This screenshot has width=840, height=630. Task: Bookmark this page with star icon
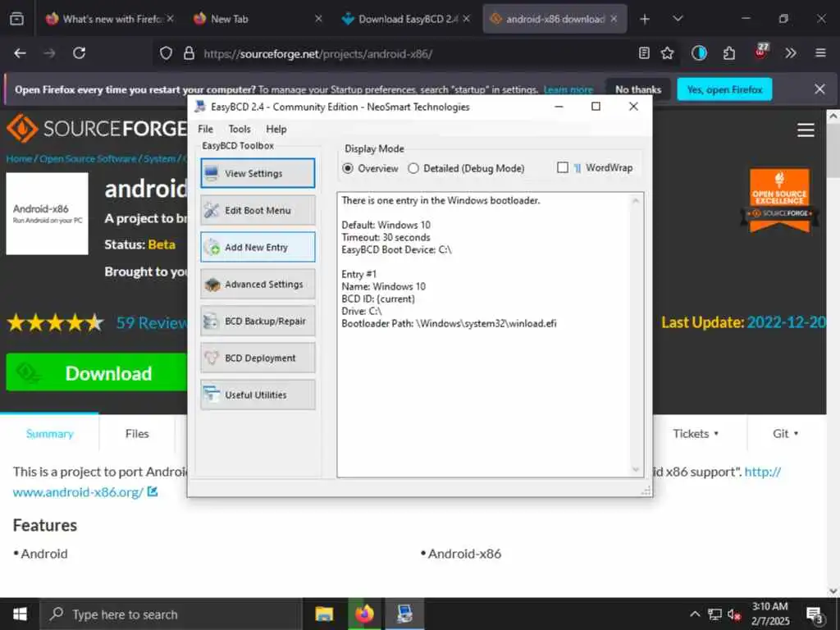pyautogui.click(x=667, y=53)
